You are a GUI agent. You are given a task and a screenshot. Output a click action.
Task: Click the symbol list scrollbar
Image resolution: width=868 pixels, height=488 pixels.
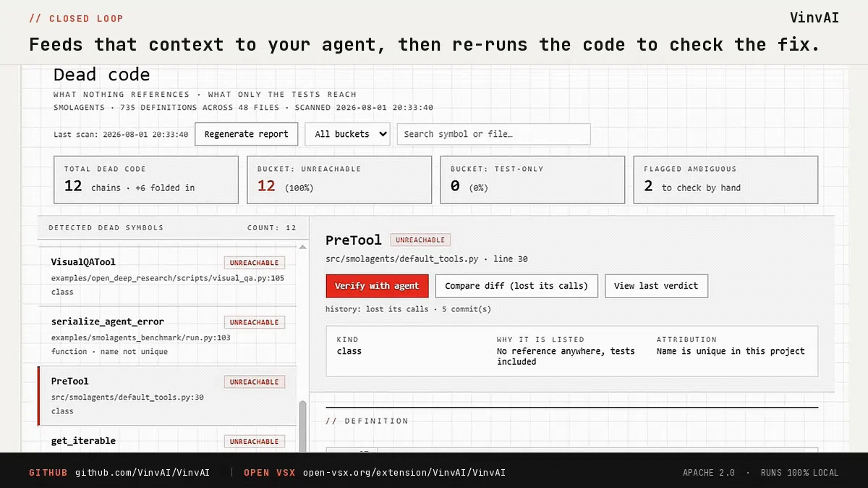pyautogui.click(x=302, y=426)
